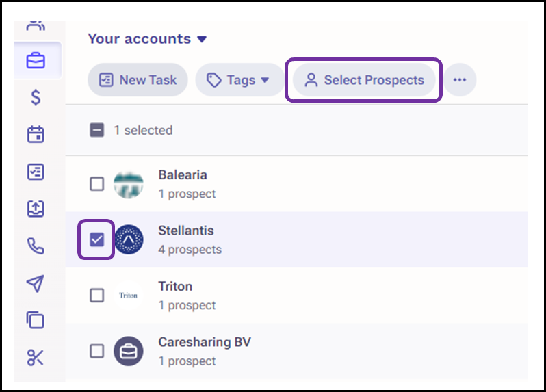Screen dimensions: 546x392
Task: Open the three-dots more actions menu
Action: tap(460, 80)
